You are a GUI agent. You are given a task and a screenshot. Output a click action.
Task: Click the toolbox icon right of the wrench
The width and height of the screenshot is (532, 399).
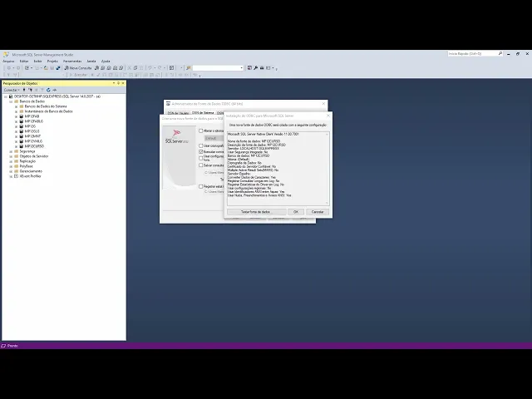pyautogui.click(x=262, y=68)
